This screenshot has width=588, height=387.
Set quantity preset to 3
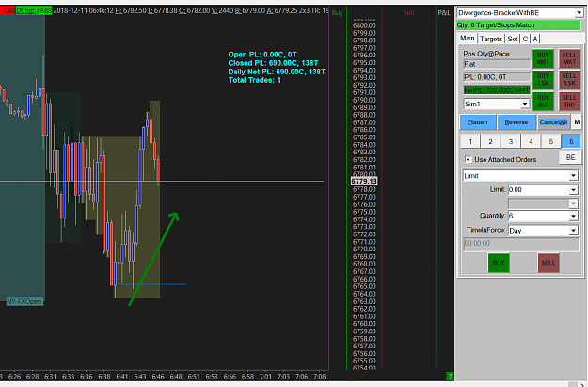511,141
